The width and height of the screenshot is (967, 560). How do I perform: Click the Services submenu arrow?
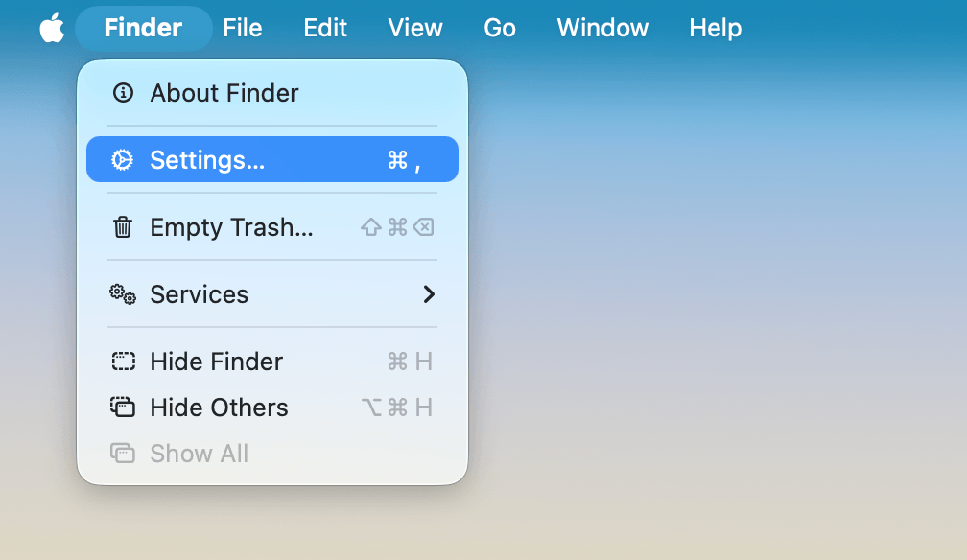[429, 294]
